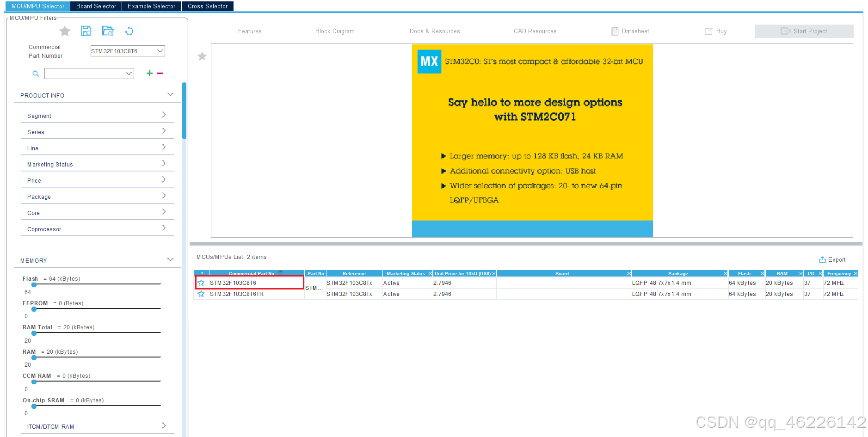Click the favorites star in MCU filters

click(x=65, y=31)
